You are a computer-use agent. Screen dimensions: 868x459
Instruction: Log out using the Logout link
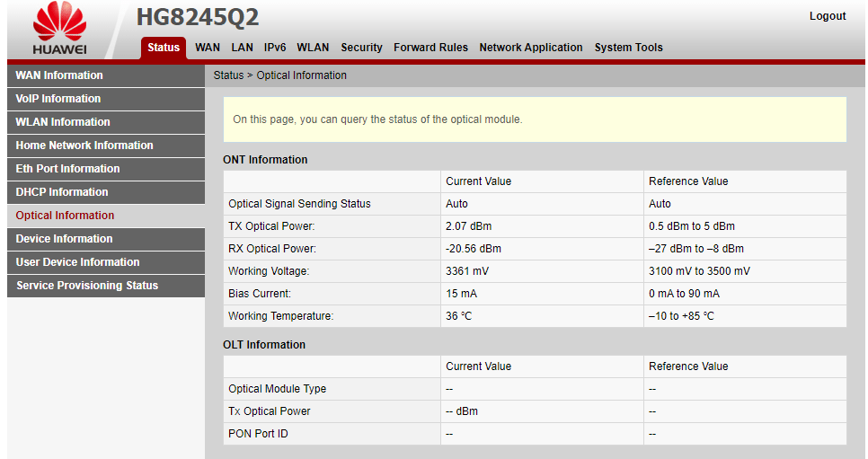(827, 16)
